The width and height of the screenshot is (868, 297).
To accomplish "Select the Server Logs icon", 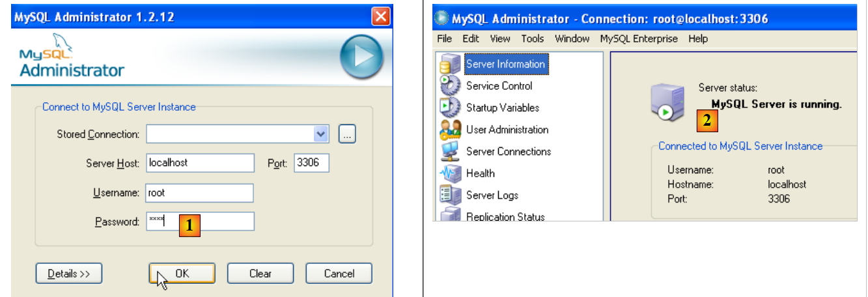I will 450,195.
